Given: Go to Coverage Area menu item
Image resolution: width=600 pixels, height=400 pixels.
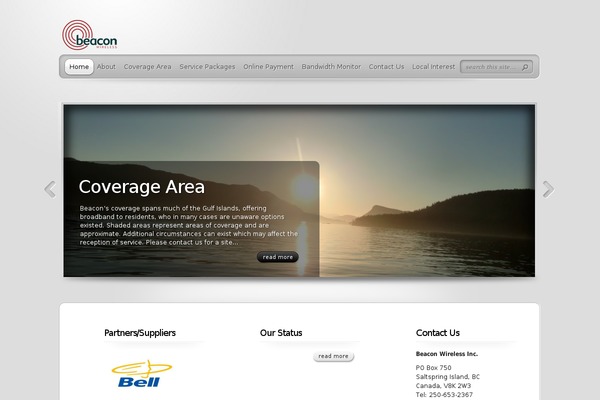Looking at the screenshot, I should click(147, 67).
